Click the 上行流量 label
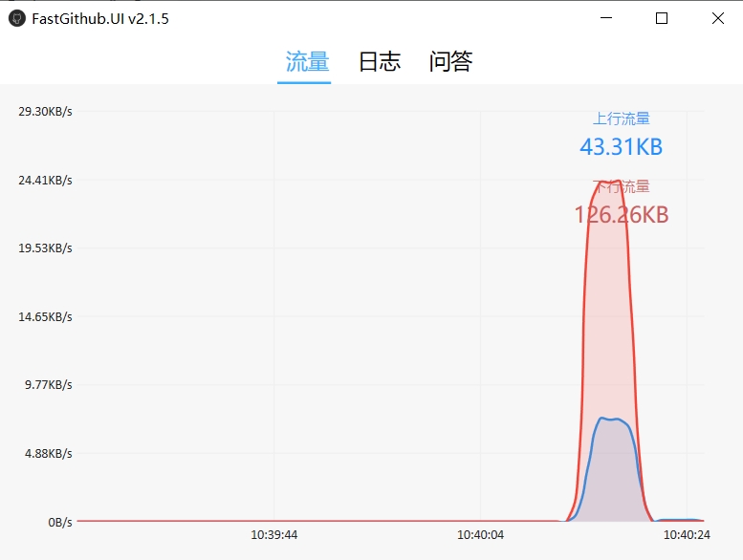 [x=622, y=118]
